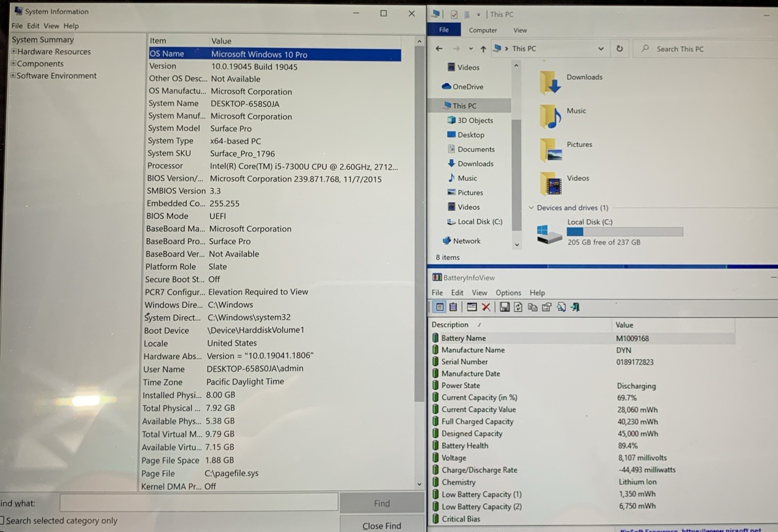Select Designed Capacity row in BatteryInfoView
This screenshot has height=532, width=778.
583,434
